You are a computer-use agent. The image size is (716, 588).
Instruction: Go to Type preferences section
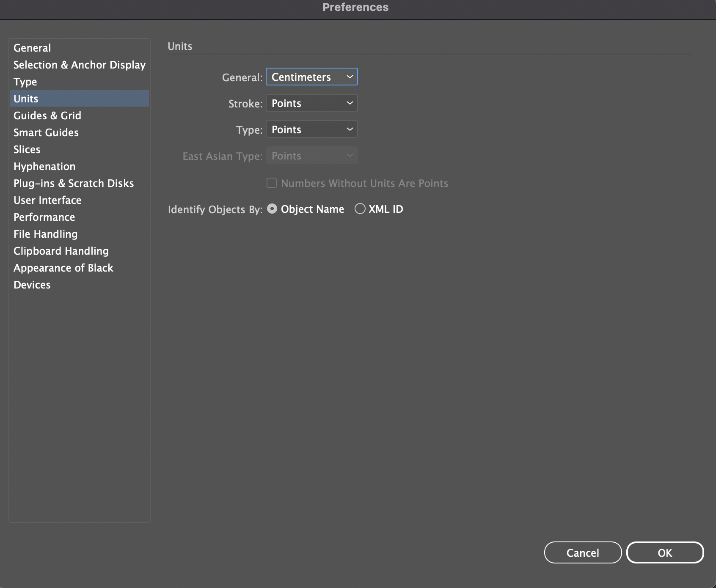(x=25, y=82)
